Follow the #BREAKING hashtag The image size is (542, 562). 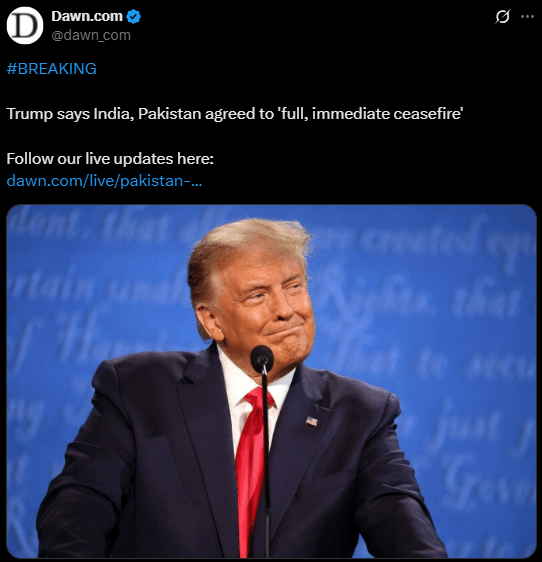pyautogui.click(x=52, y=68)
